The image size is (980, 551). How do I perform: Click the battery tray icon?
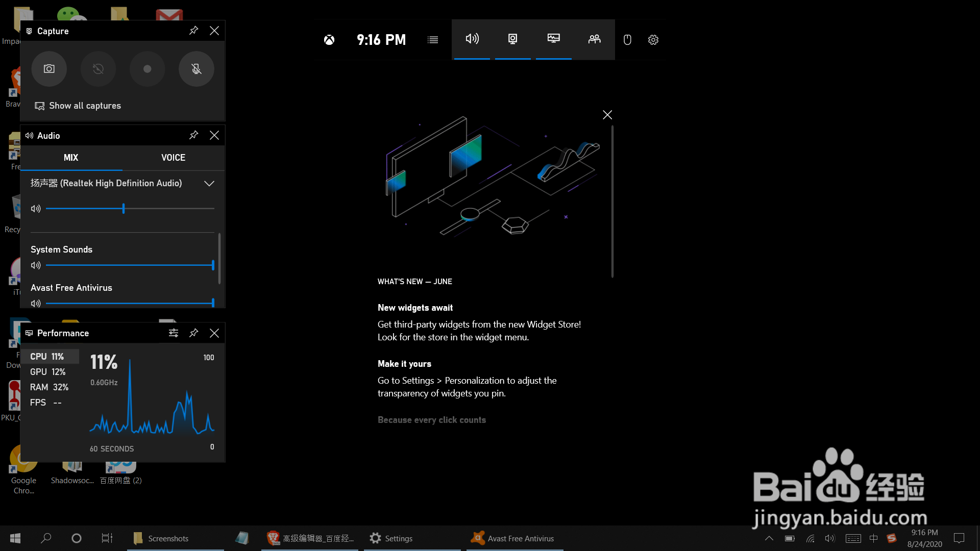tap(790, 538)
